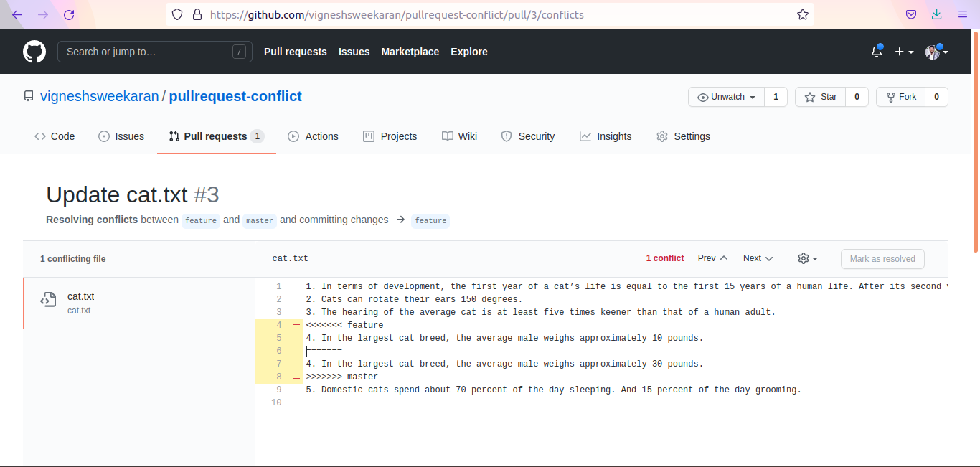Click the stargazers count 0

[857, 97]
